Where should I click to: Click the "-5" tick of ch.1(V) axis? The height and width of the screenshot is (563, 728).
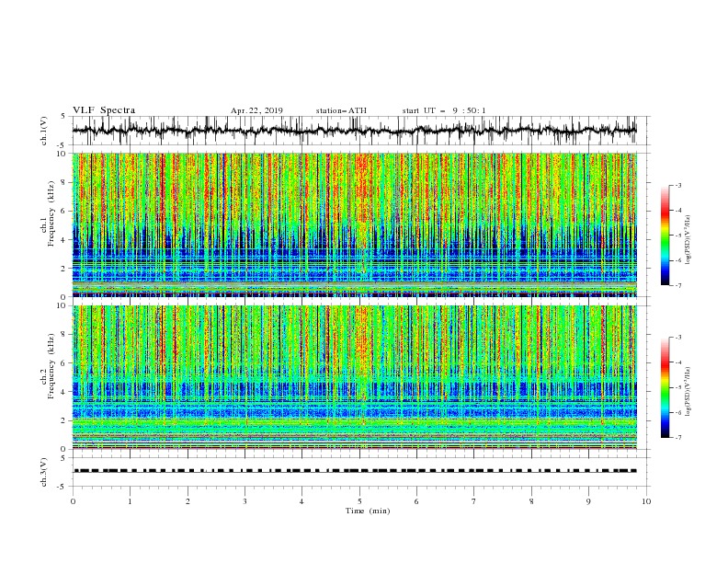point(63,145)
